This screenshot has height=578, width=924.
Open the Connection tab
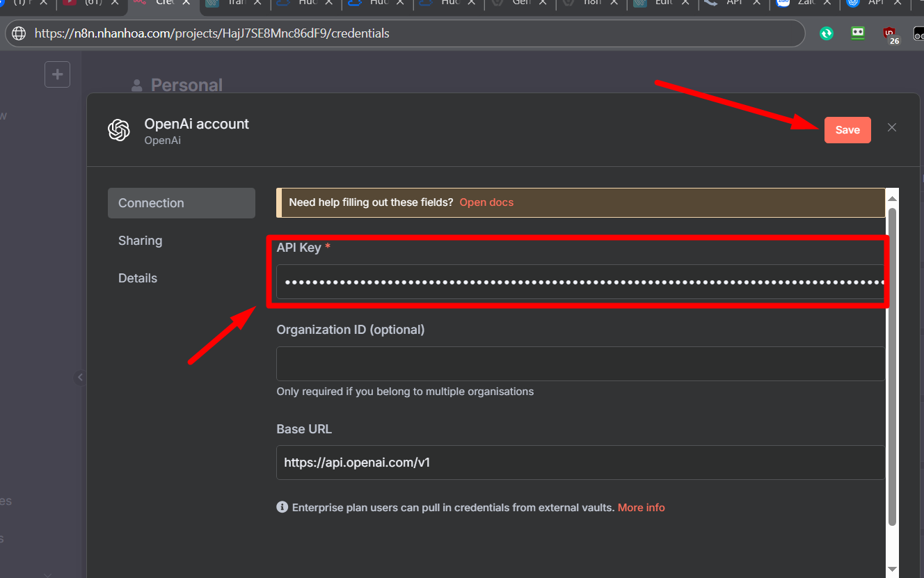click(x=182, y=203)
